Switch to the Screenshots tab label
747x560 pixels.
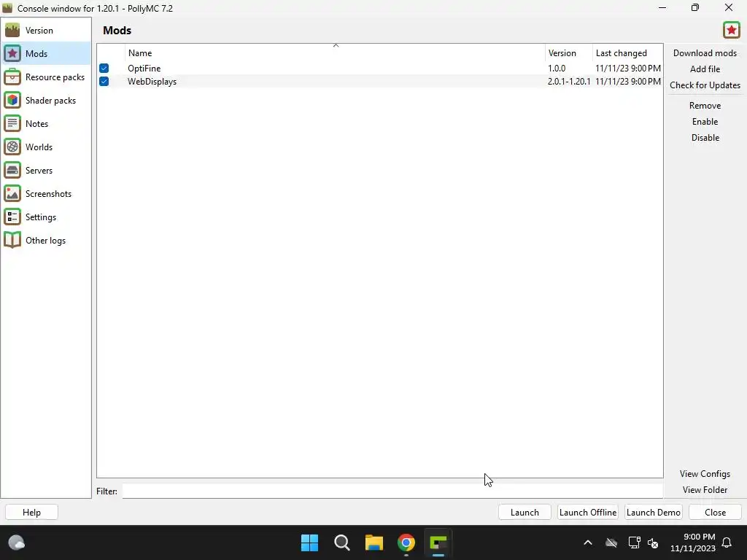pos(49,193)
